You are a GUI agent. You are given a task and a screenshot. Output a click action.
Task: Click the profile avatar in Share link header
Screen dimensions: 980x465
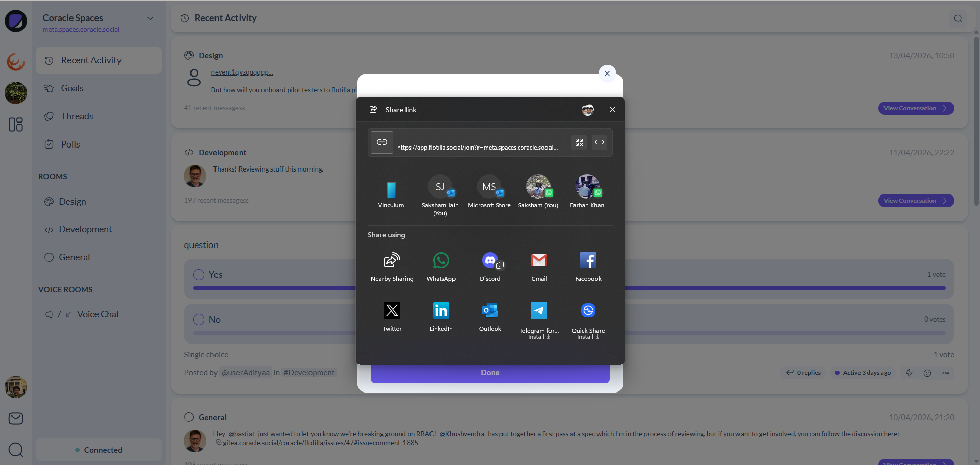click(587, 110)
